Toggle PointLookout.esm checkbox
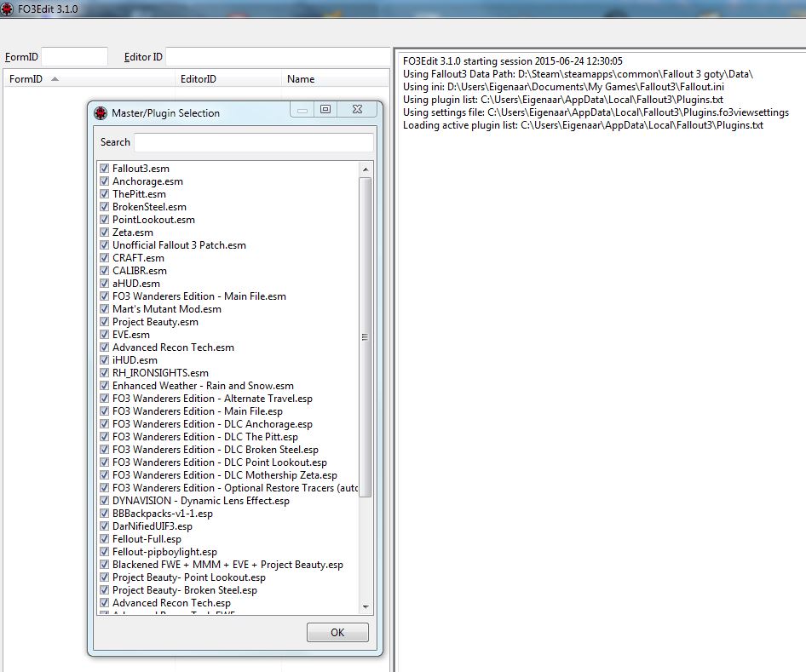The image size is (806, 672). 104,220
